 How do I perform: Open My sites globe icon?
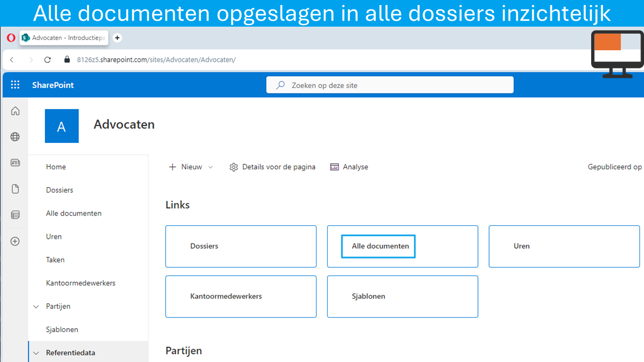point(15,137)
